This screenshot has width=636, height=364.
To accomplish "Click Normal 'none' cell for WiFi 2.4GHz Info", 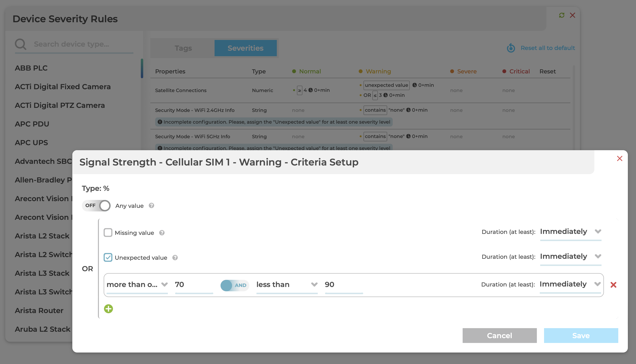I will [298, 110].
